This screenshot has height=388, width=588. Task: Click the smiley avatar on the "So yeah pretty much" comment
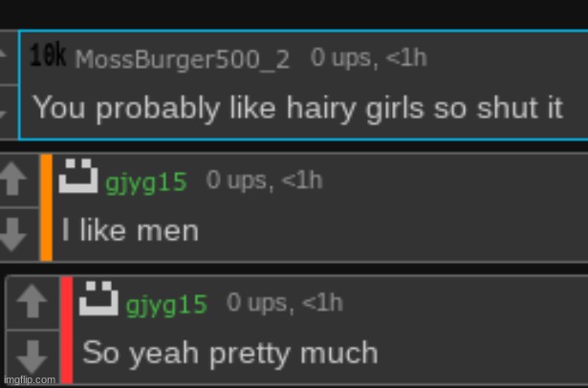point(98,298)
